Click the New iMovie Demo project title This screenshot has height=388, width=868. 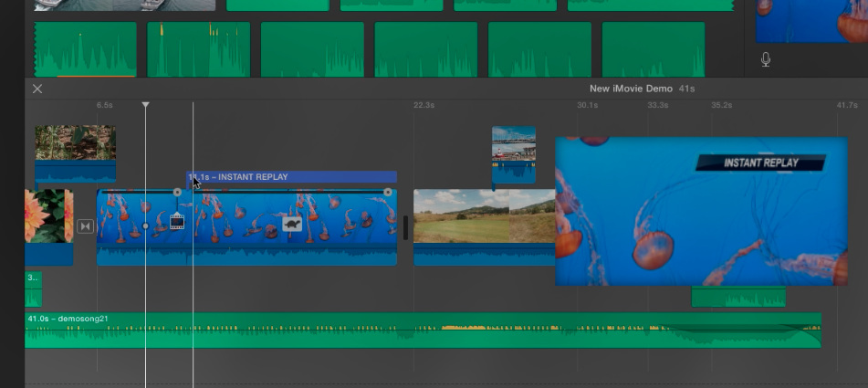point(632,89)
